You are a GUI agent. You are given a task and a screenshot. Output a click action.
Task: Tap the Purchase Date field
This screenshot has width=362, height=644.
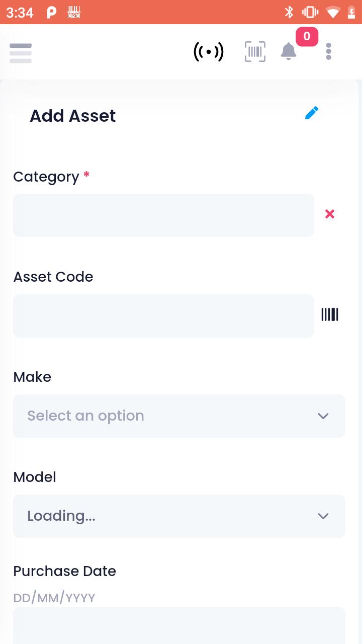click(x=179, y=625)
